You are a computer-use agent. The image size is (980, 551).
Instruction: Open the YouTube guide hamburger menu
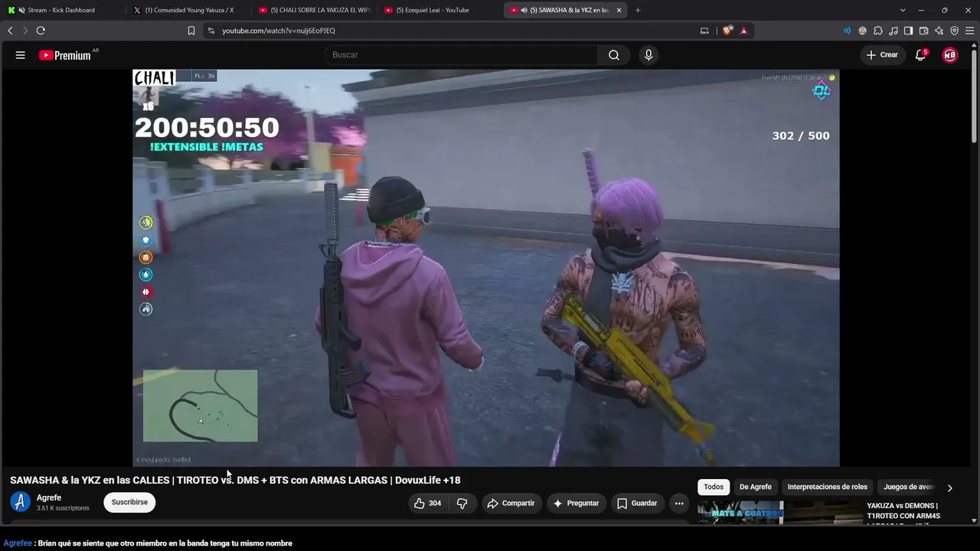coord(21,55)
